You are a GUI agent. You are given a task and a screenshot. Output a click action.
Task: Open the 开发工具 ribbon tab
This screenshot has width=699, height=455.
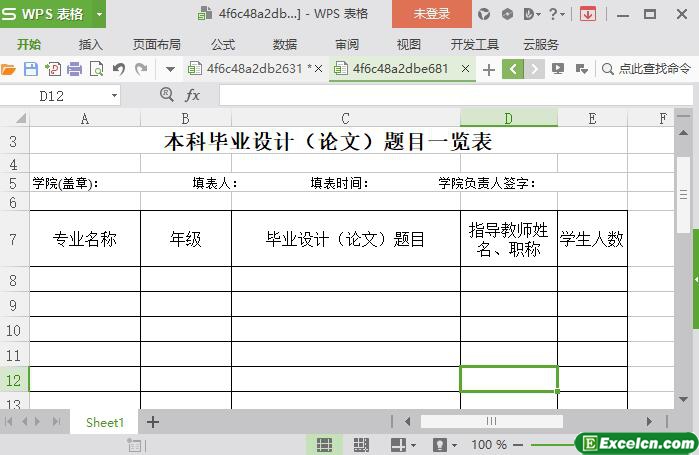(474, 45)
